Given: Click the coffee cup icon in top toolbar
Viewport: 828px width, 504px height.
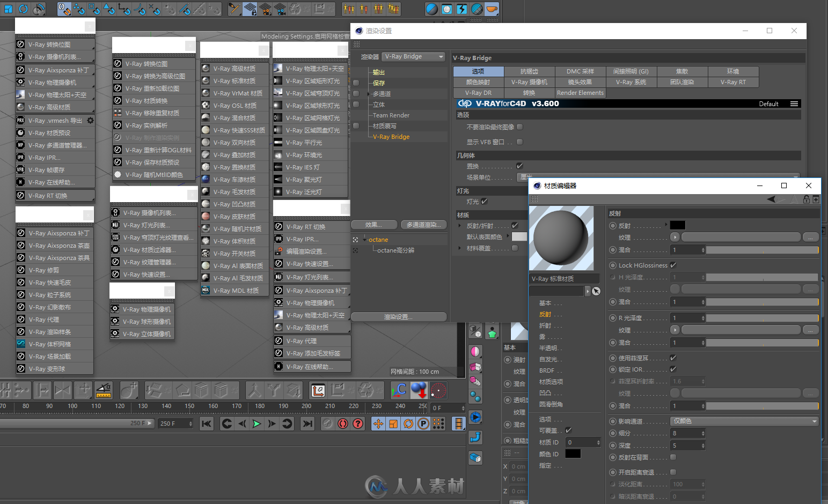Looking at the screenshot, I should 492,9.
